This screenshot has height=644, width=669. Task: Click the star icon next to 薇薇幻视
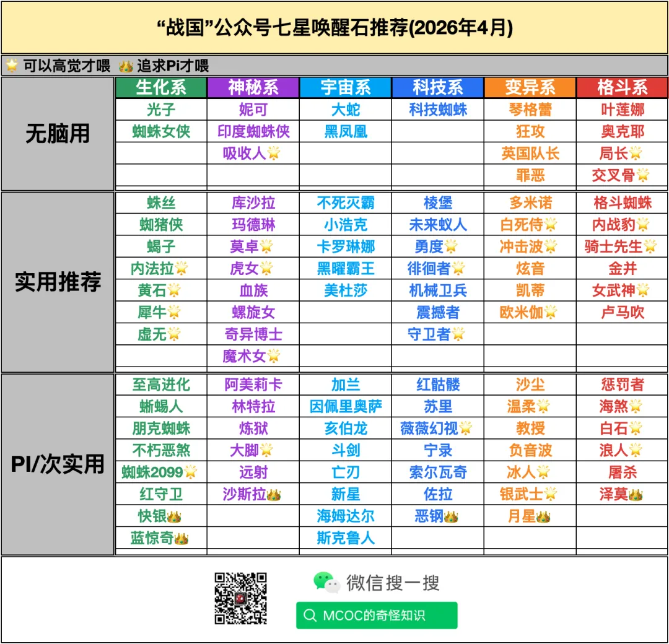click(465, 427)
